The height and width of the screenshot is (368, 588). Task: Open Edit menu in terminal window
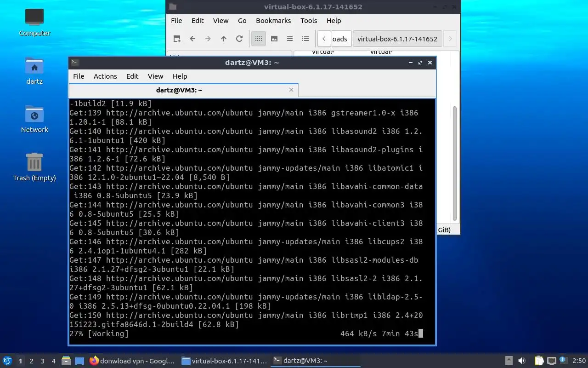pyautogui.click(x=132, y=76)
